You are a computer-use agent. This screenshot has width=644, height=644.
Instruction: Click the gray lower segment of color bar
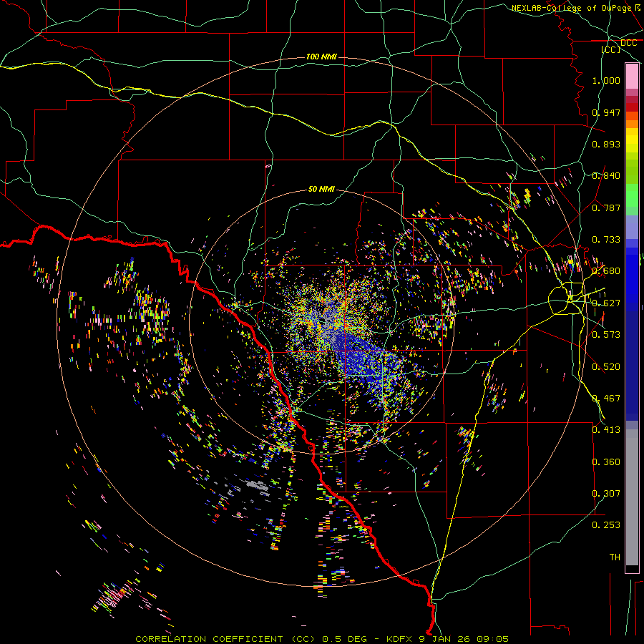[x=632, y=497]
